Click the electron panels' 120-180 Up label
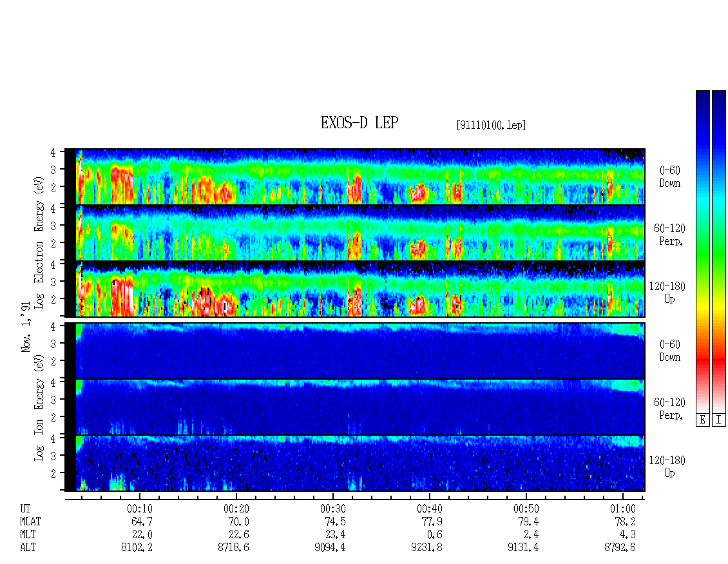 [x=667, y=293]
